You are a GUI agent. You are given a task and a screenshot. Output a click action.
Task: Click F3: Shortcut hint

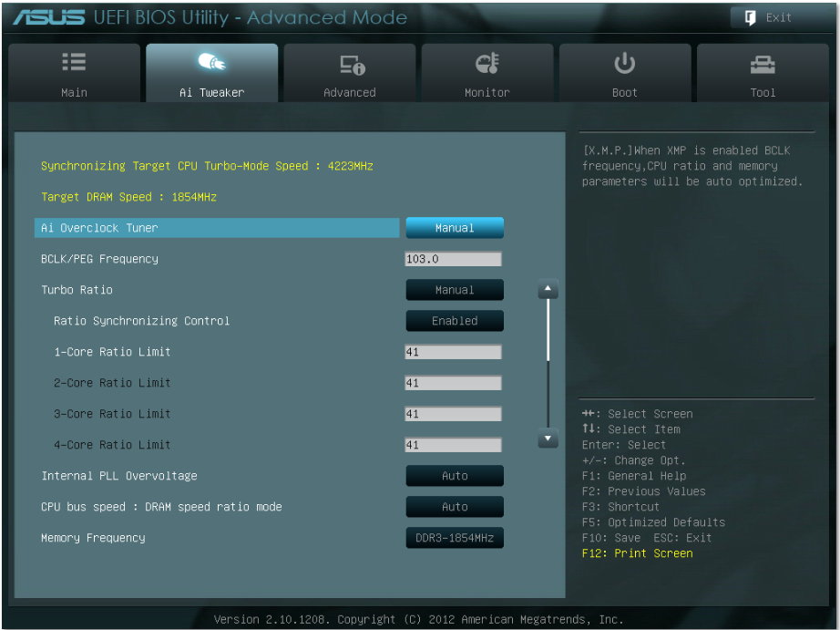(x=621, y=507)
